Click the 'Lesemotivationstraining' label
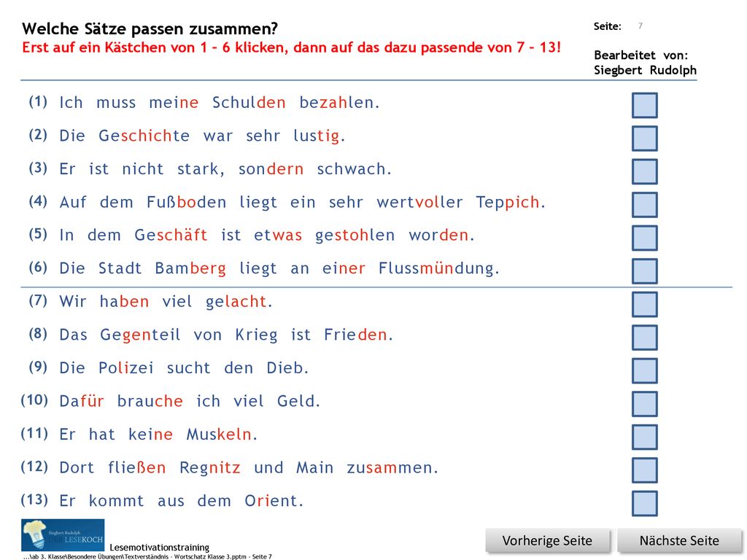The height and width of the screenshot is (560, 747). 160,548
